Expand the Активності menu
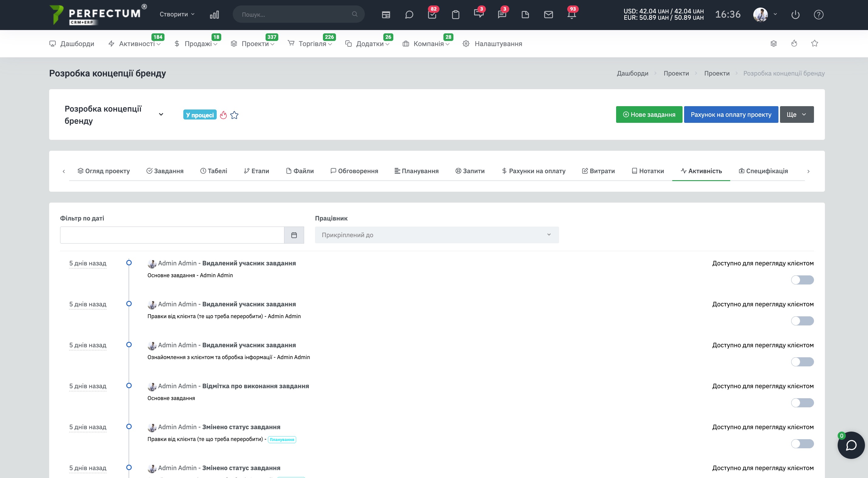Image resolution: width=868 pixels, height=478 pixels. pyautogui.click(x=134, y=44)
